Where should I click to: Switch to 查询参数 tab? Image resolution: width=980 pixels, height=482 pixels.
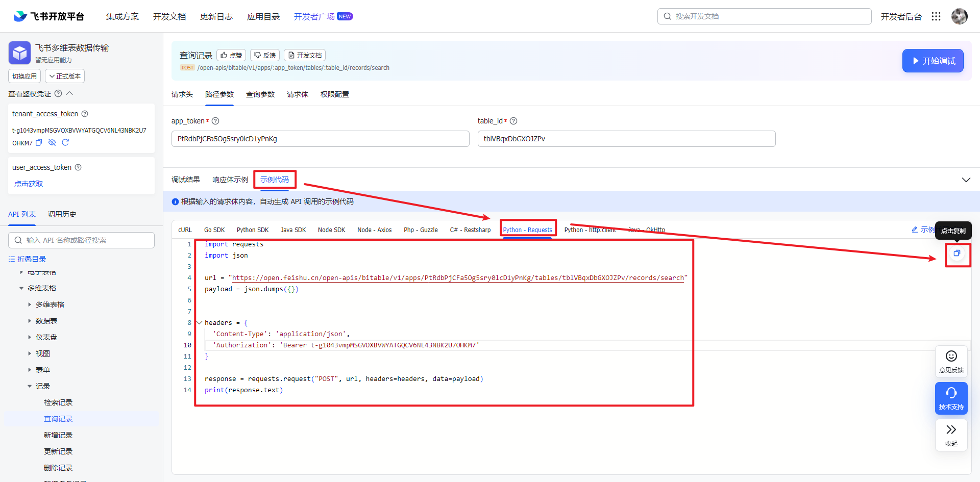coord(260,94)
